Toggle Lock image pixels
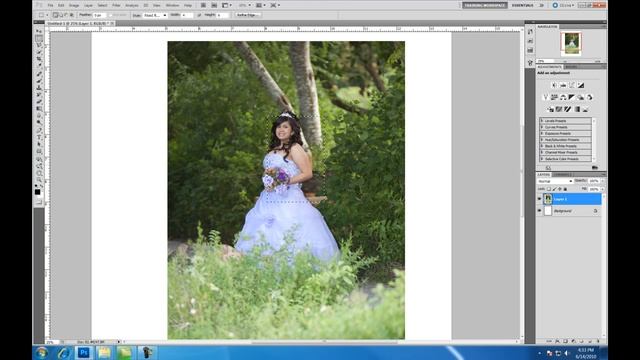Viewport: 640px width, 360px height. pyautogui.click(x=554, y=189)
